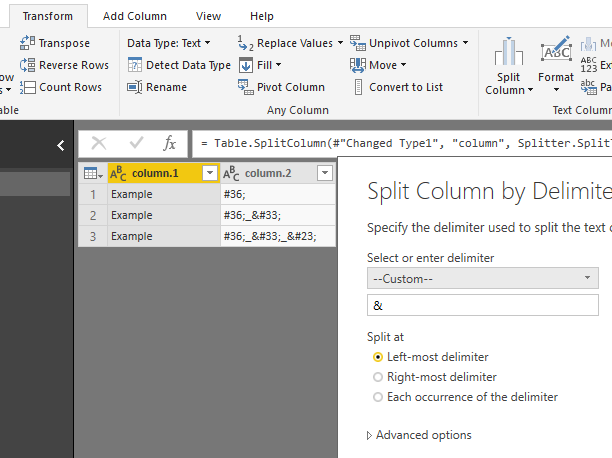Screen dimensions: 612x458
Task: Click the Reverse Rows icon
Action: 27,65
